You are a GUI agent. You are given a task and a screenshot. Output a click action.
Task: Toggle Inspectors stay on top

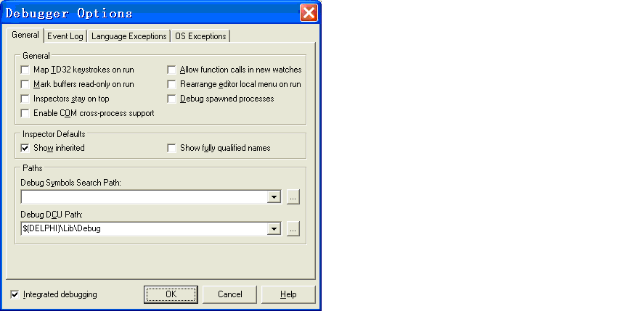(25, 99)
